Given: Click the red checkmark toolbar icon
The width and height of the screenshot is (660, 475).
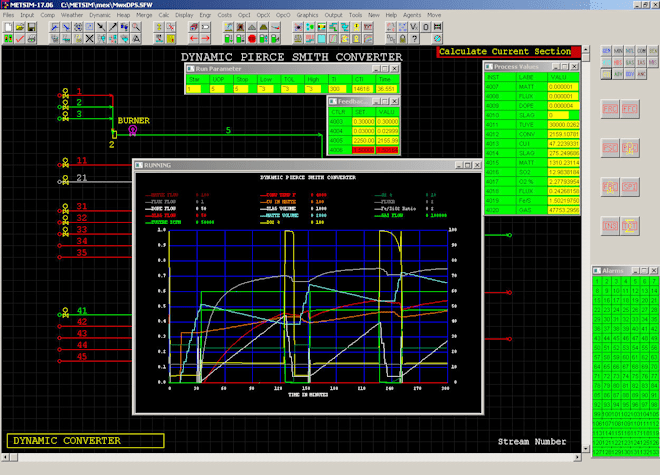Looking at the screenshot, I should coord(20,39).
